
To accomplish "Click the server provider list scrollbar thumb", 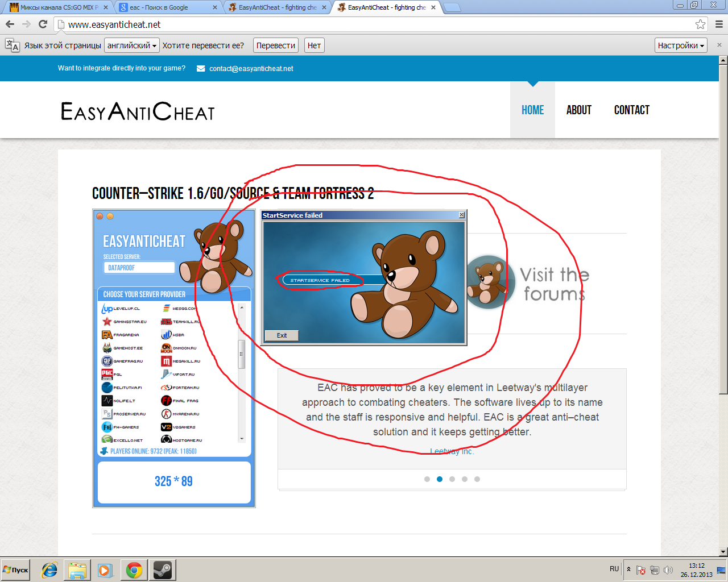I will pyautogui.click(x=242, y=354).
